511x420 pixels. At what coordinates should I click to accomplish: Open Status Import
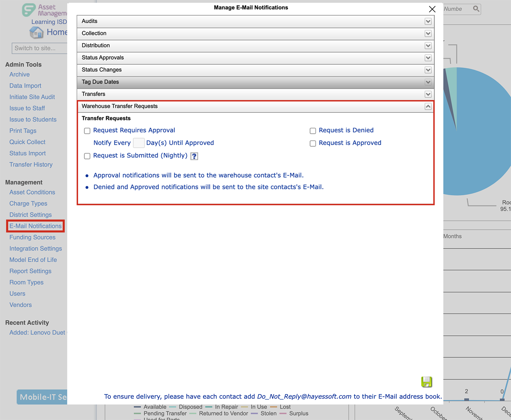coord(27,153)
